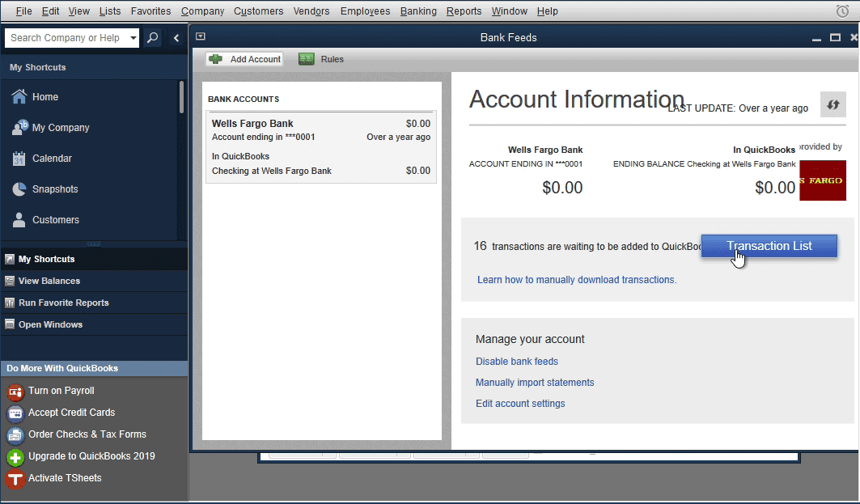
Task: Open the Vendors menu
Action: coord(311,11)
